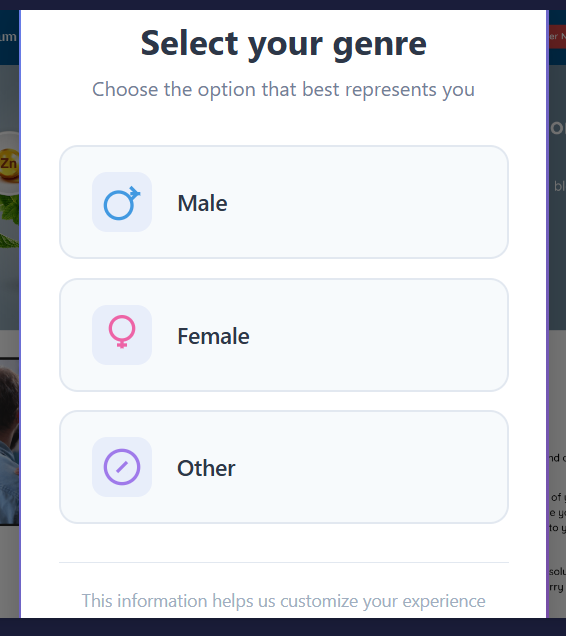Click the "This information helps us" footer note

point(283,601)
